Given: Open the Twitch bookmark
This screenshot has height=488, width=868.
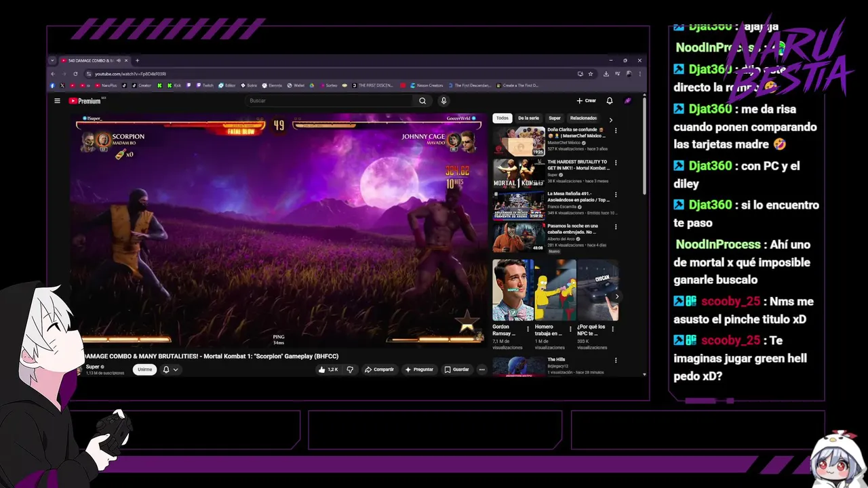Looking at the screenshot, I should pos(205,85).
